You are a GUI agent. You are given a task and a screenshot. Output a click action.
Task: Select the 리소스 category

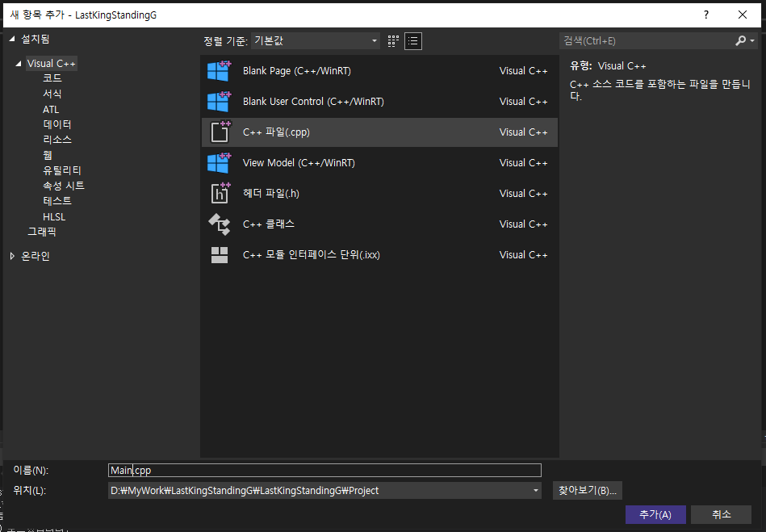57,140
